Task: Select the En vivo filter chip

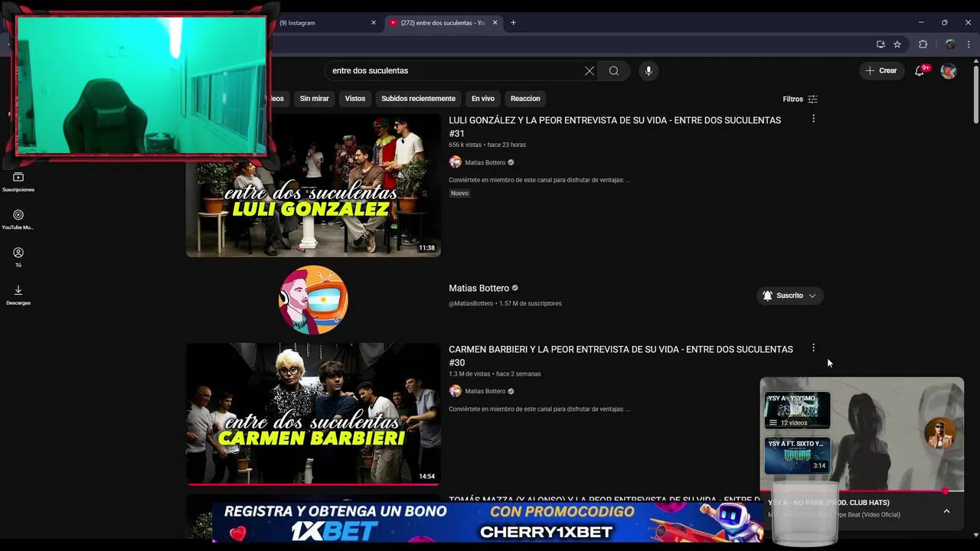Action: pyautogui.click(x=483, y=99)
